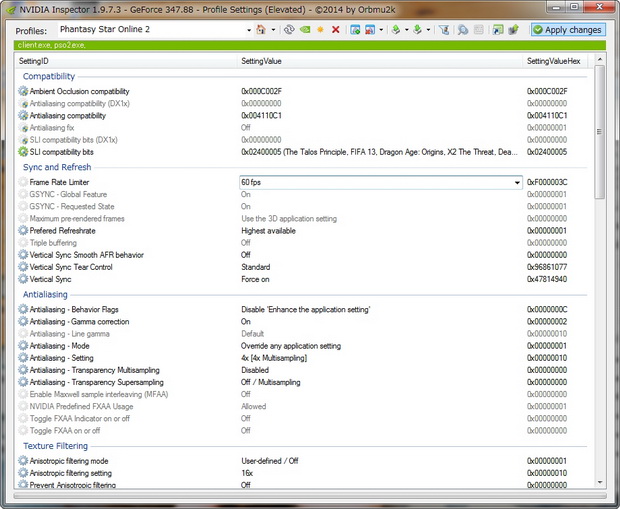Screen dimensions: 620x509
Task: Click the '16x' anisotropic filtering value
Action: click(x=247, y=473)
